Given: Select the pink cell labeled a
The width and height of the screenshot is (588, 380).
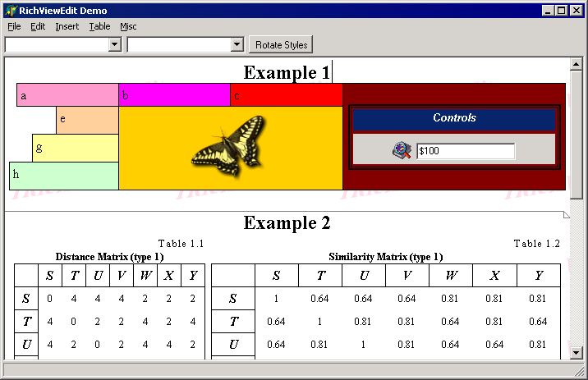Looking at the screenshot, I should coord(67,95).
